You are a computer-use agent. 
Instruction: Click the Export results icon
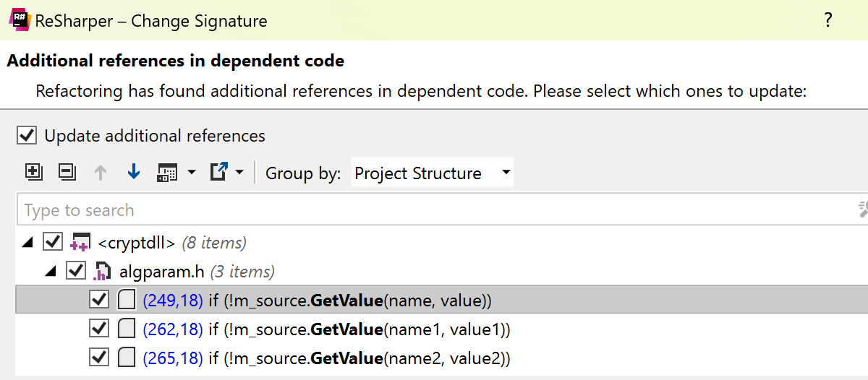click(218, 173)
